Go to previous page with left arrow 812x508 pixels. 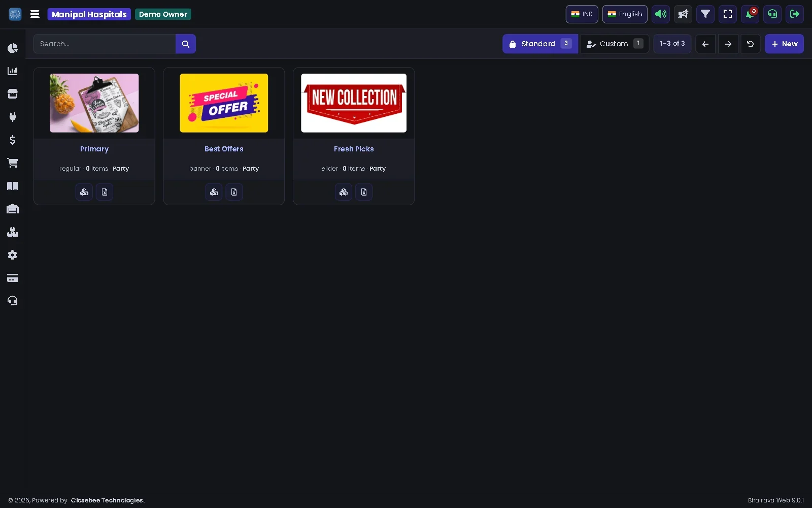click(705, 44)
